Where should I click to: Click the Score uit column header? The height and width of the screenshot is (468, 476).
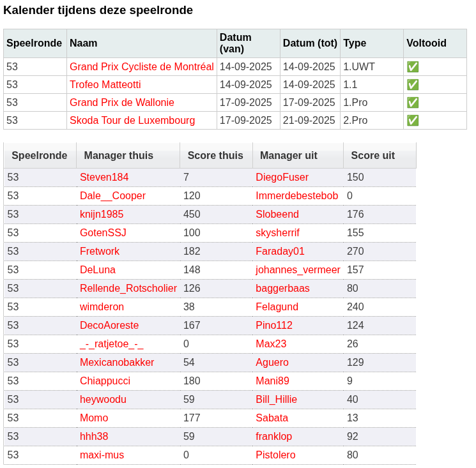[372, 155]
